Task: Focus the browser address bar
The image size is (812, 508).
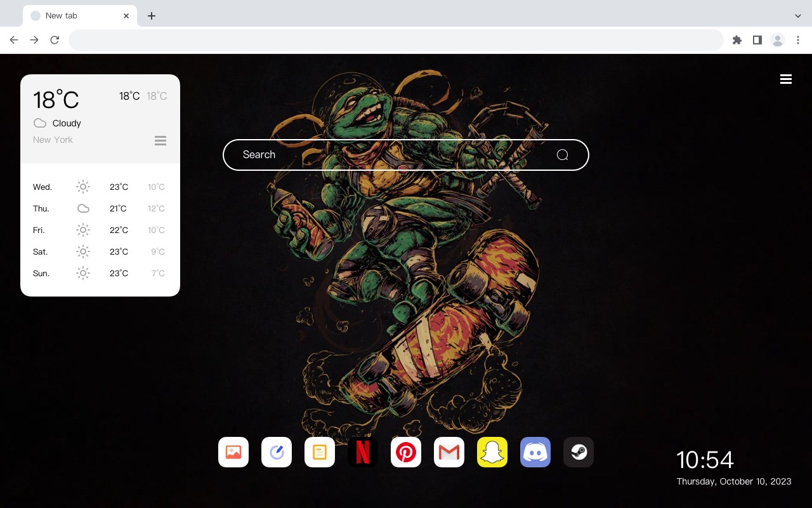Action: coord(396,40)
